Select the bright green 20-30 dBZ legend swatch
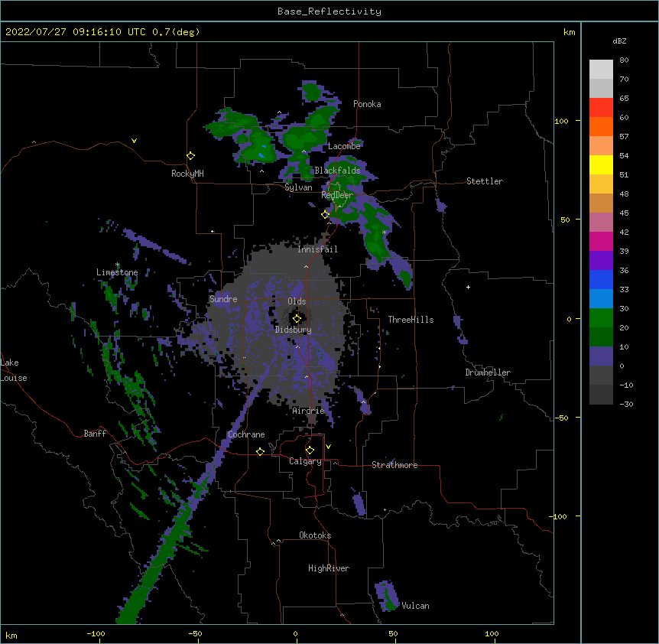Image resolution: width=659 pixels, height=644 pixels. click(x=601, y=318)
